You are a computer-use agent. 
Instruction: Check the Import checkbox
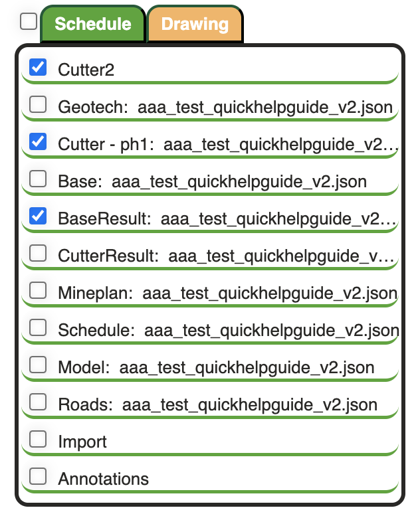pos(39,439)
